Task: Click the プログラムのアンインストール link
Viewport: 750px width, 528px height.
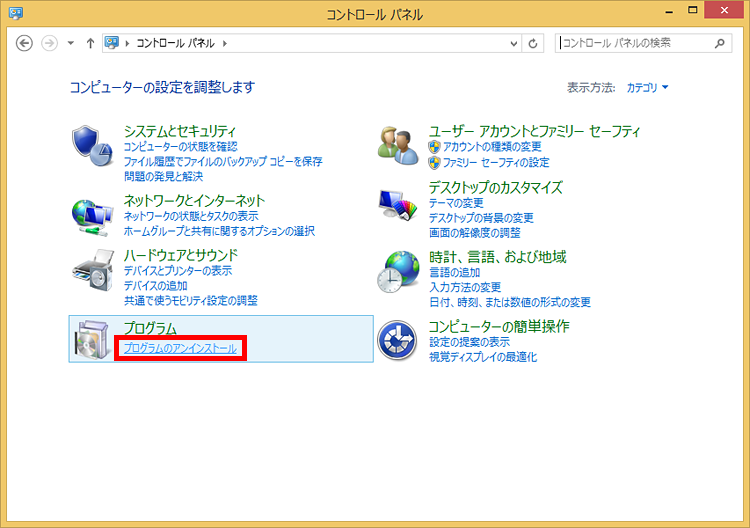Action: click(x=181, y=348)
